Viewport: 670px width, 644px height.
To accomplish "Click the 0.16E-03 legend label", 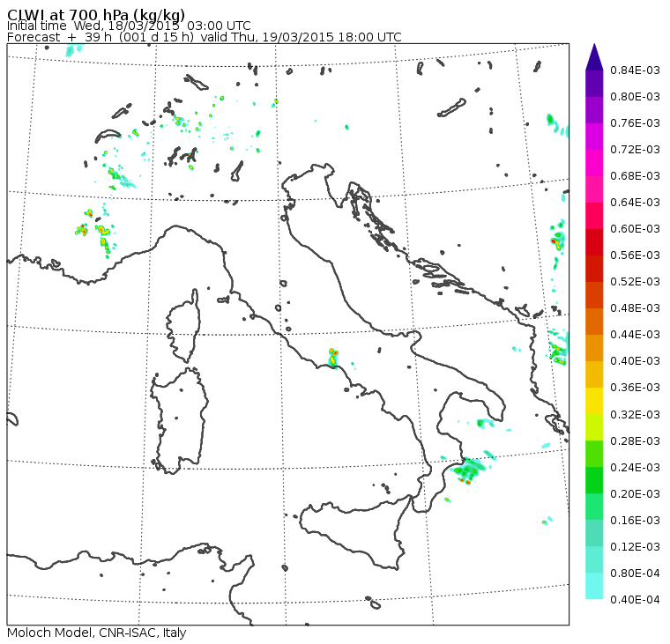I will pyautogui.click(x=635, y=521).
